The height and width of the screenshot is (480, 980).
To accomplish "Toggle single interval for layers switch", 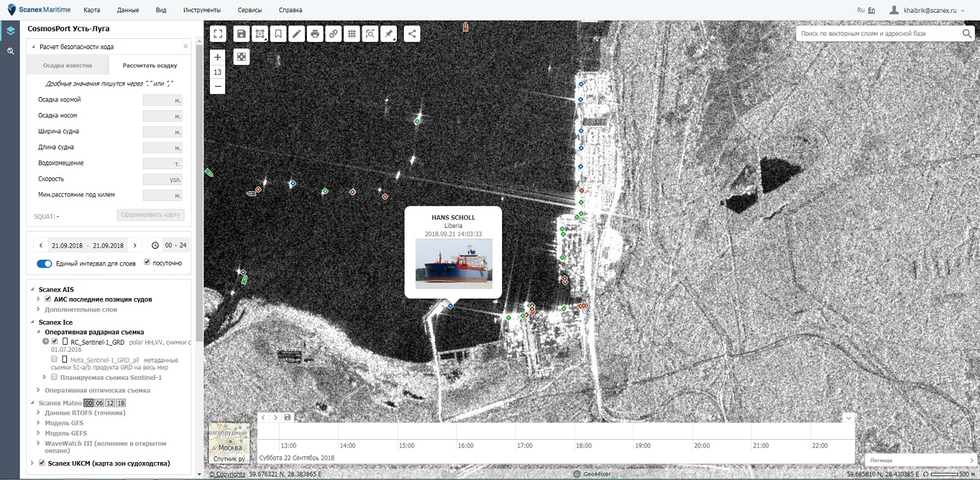I will point(44,264).
